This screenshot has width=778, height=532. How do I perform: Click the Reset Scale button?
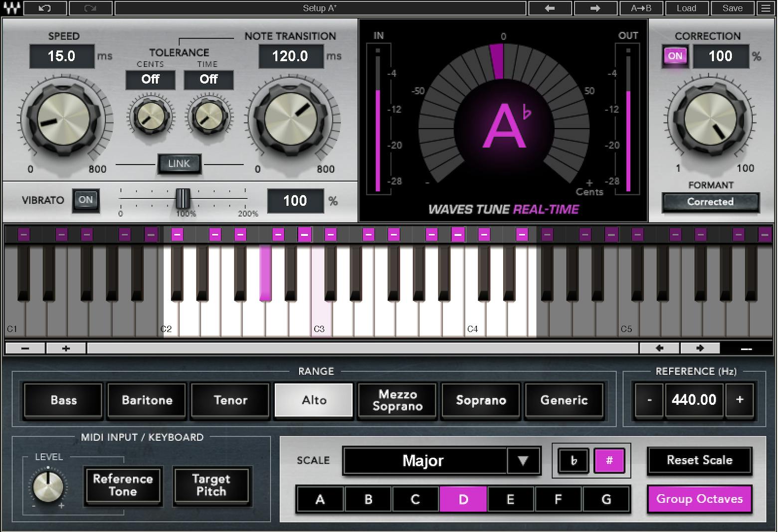(699, 460)
